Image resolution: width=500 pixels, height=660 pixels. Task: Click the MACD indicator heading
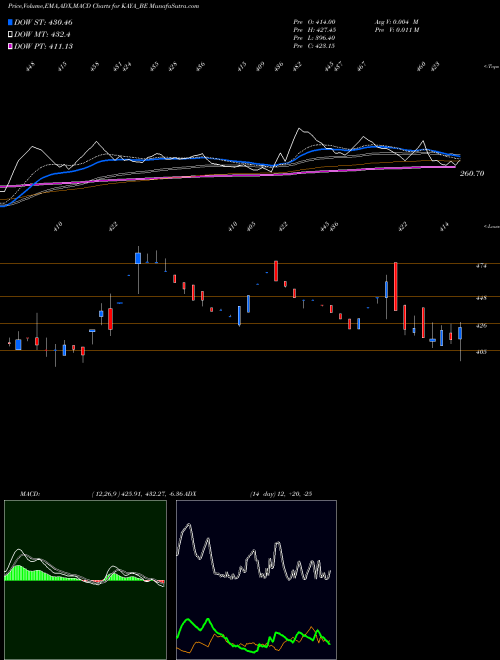tap(29, 494)
